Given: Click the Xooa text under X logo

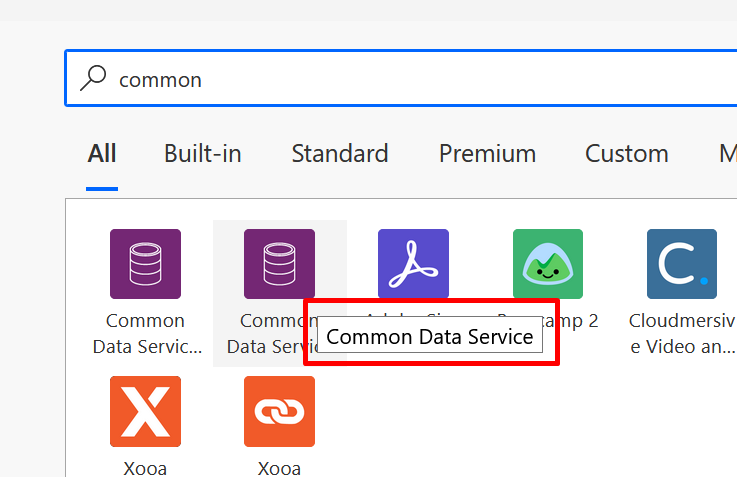Looking at the screenshot, I should pos(145,469).
